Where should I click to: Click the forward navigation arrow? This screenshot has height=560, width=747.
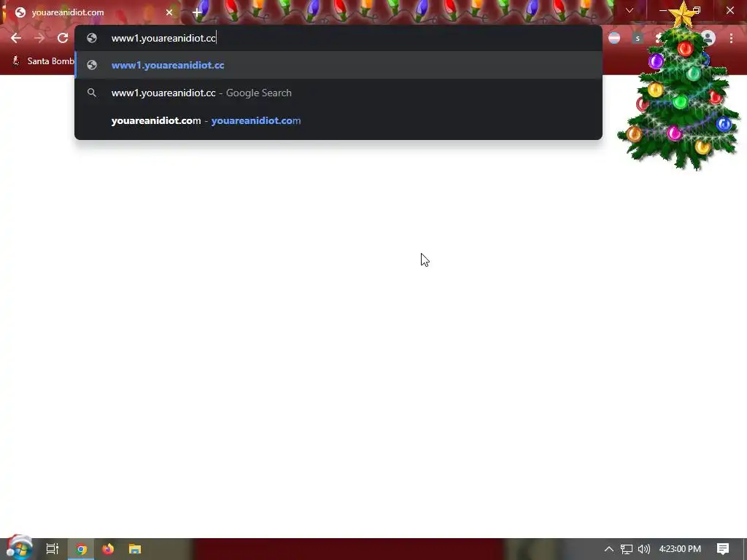point(39,38)
